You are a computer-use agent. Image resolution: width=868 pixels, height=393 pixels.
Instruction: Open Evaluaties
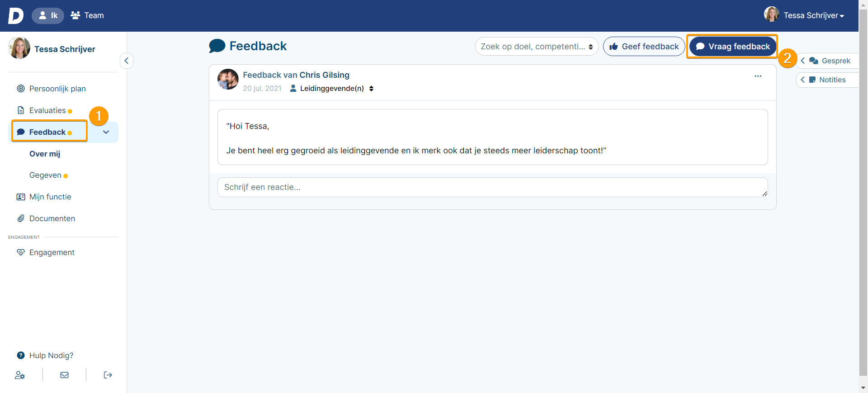[x=47, y=110]
